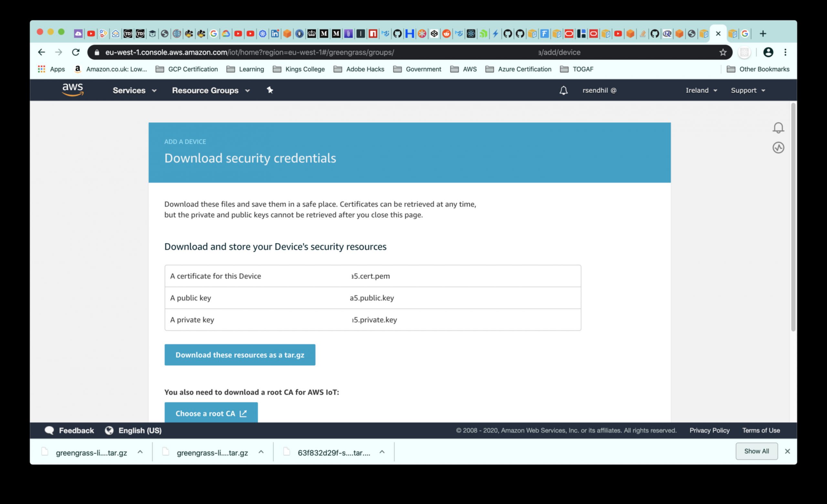Open the Ireland region dropdown
The image size is (827, 504).
(x=701, y=90)
